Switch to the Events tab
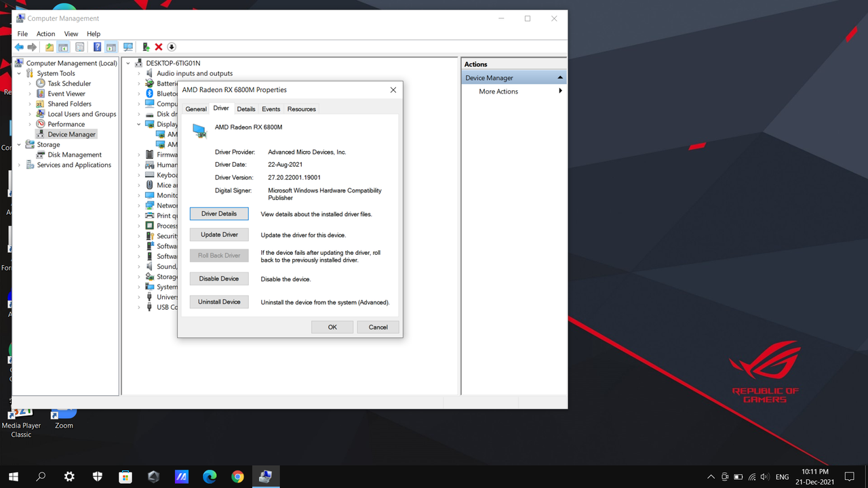Image resolution: width=868 pixels, height=488 pixels. click(x=271, y=109)
